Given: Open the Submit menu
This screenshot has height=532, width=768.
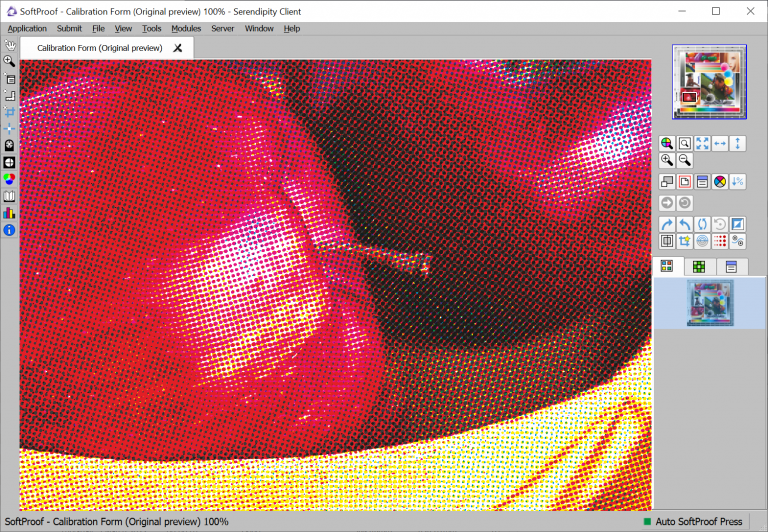Looking at the screenshot, I should [x=69, y=28].
